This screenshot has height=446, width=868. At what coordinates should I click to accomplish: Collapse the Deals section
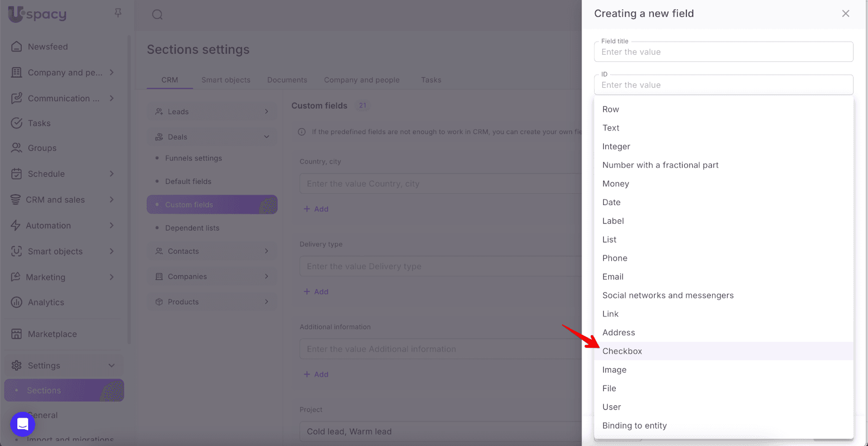tap(266, 137)
